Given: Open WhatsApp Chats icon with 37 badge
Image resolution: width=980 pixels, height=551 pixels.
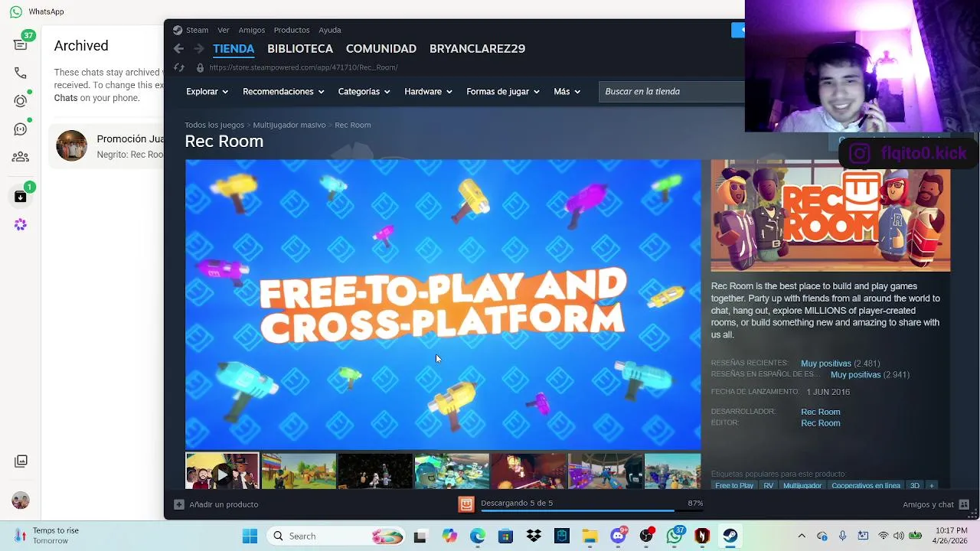Looking at the screenshot, I should click(x=21, y=44).
